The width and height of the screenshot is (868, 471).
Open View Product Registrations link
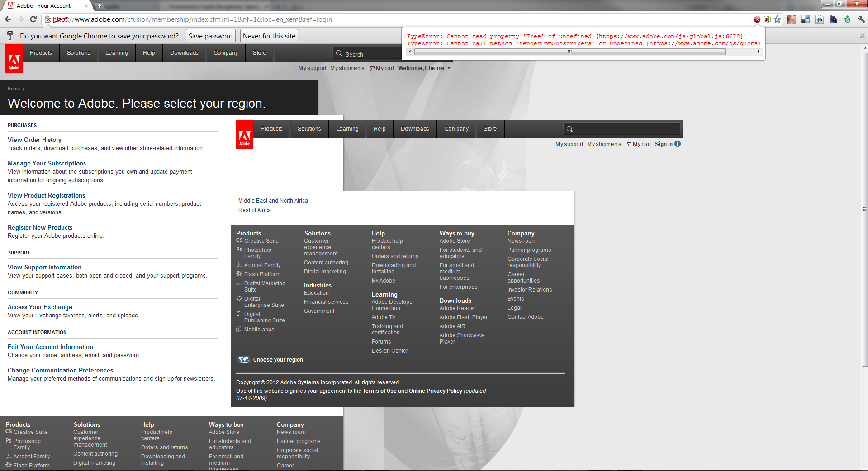pos(46,196)
